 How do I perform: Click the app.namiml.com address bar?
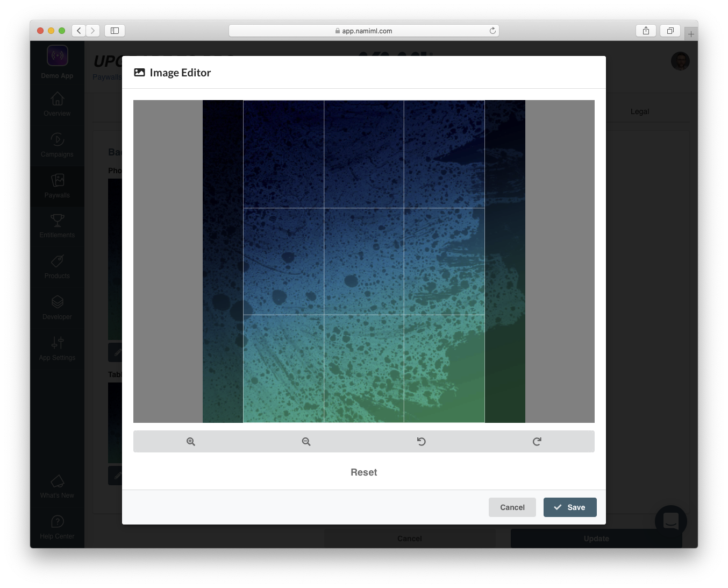click(364, 31)
